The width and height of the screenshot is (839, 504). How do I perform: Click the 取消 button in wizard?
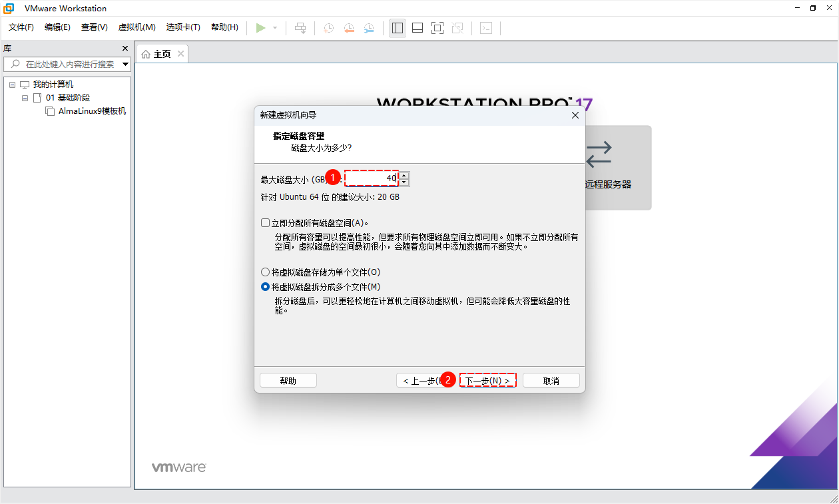(551, 381)
